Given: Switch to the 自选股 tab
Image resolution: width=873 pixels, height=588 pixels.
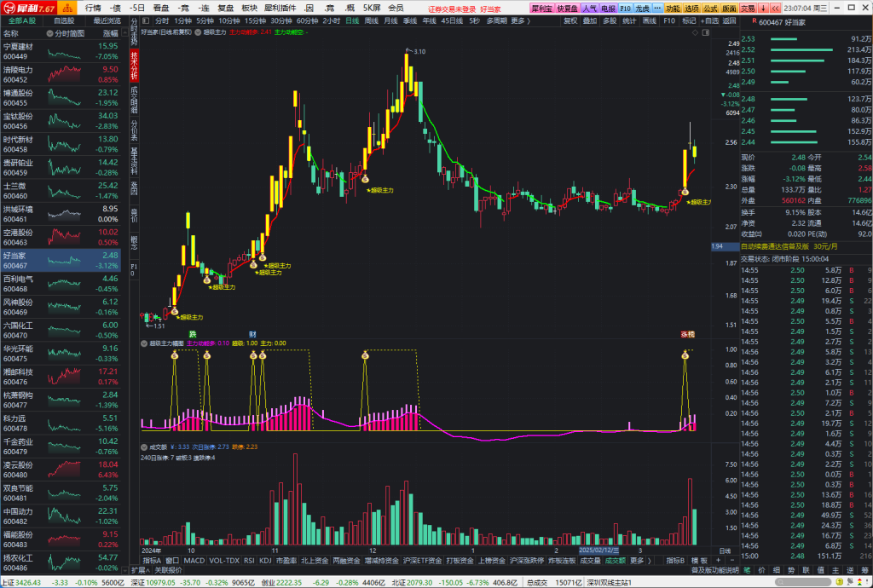Looking at the screenshot, I should click(64, 21).
